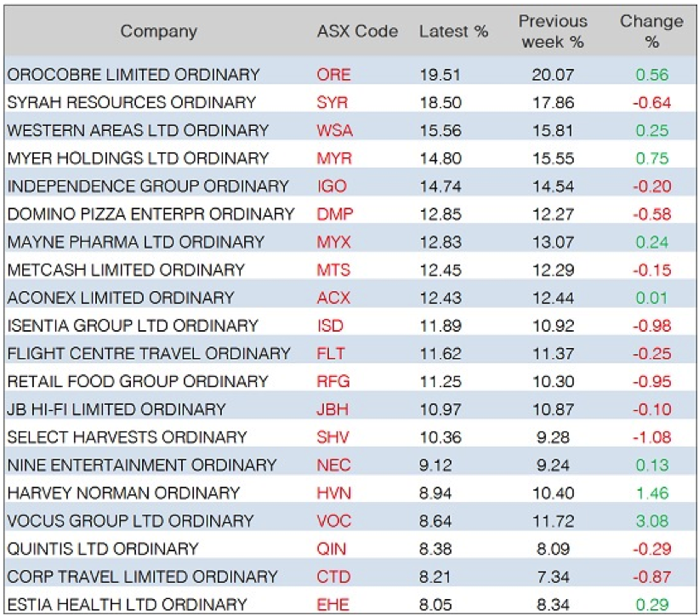
Task: Select the Latest % column header
Action: (x=453, y=31)
